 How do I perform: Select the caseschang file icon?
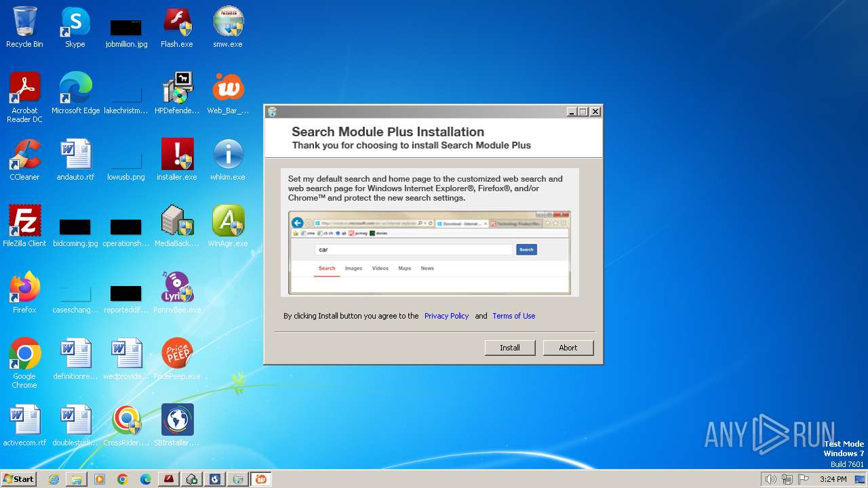click(75, 299)
